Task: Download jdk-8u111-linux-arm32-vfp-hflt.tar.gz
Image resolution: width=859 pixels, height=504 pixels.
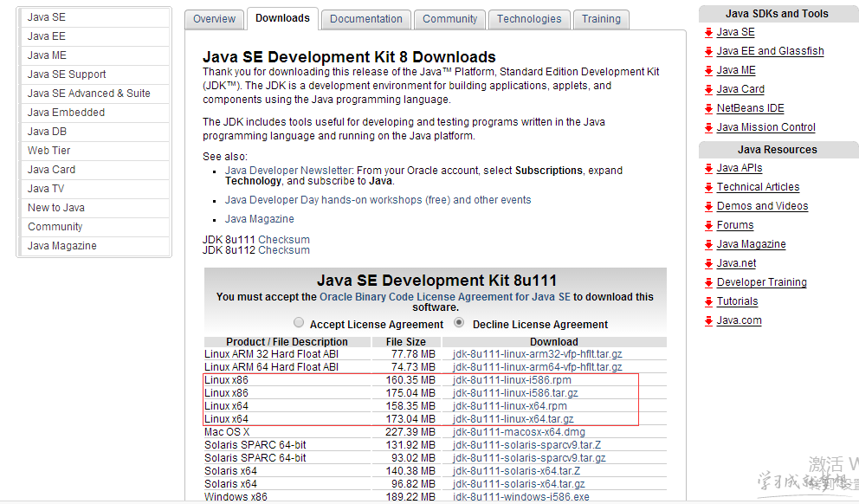Action: 538,354
